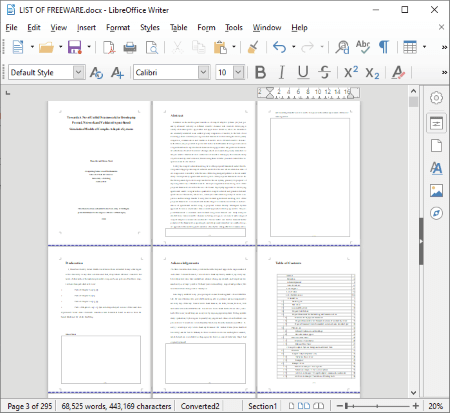Open the Table menu
Screen dimensions: 450x413
[x=178, y=27]
